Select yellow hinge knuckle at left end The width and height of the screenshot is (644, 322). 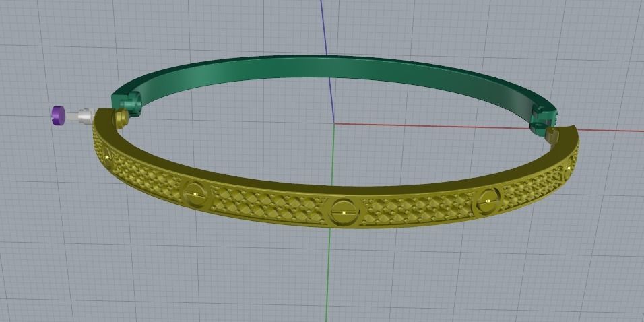click(121, 119)
